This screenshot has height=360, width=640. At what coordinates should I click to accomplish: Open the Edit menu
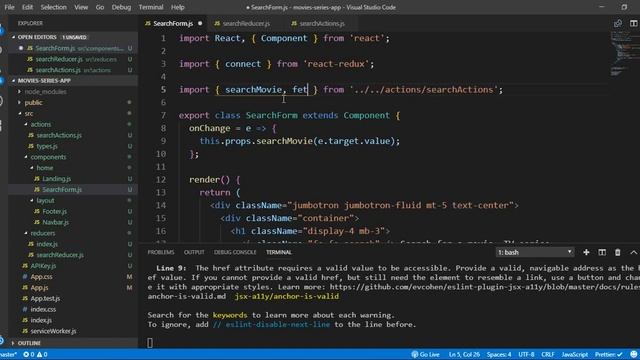point(27,7)
